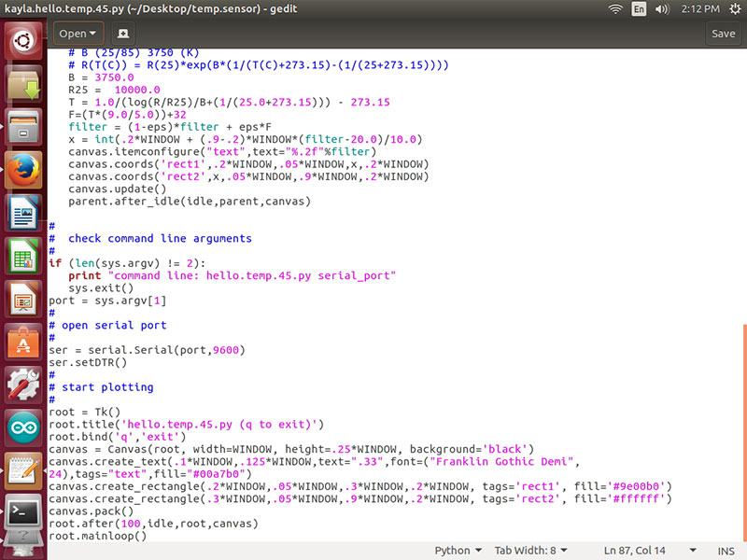747x560 pixels.
Task: Click the canvas.create_text line
Action: point(314,468)
